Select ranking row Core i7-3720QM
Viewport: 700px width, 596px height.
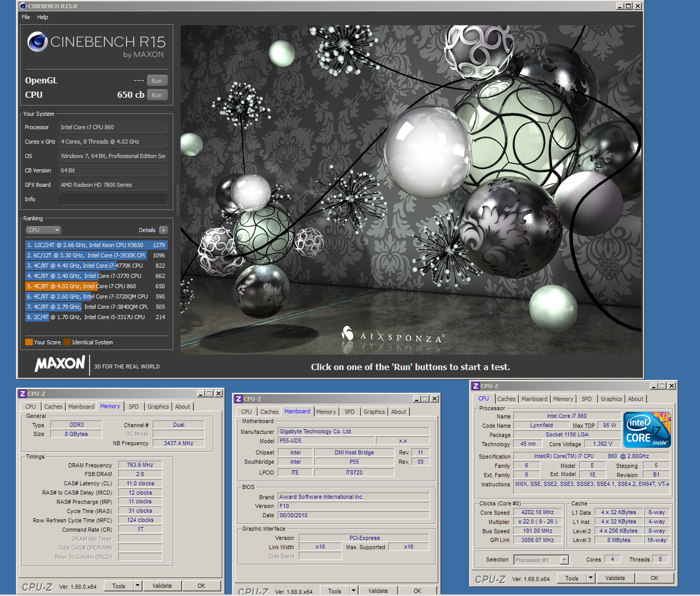click(96, 296)
